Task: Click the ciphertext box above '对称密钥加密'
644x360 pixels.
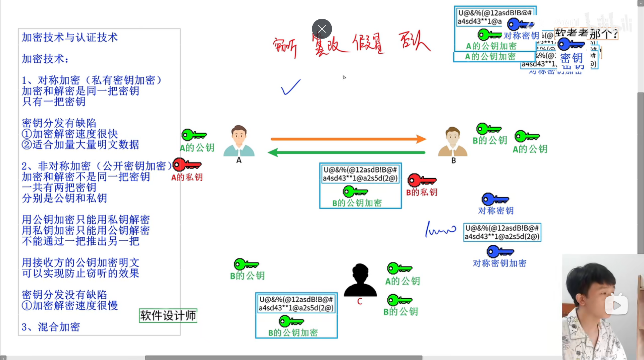Action: [x=502, y=232]
